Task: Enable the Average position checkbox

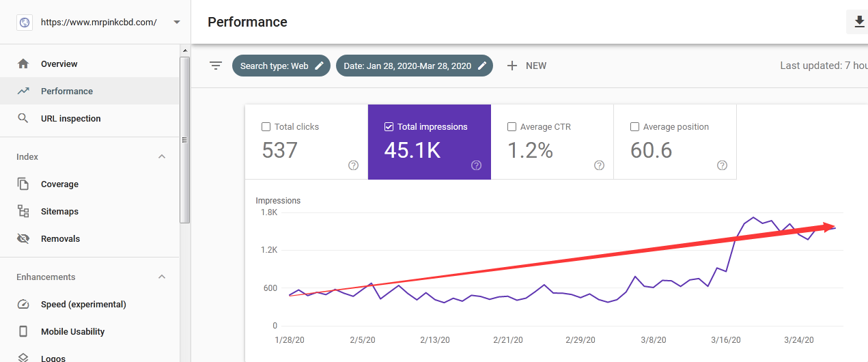Action: (635, 126)
